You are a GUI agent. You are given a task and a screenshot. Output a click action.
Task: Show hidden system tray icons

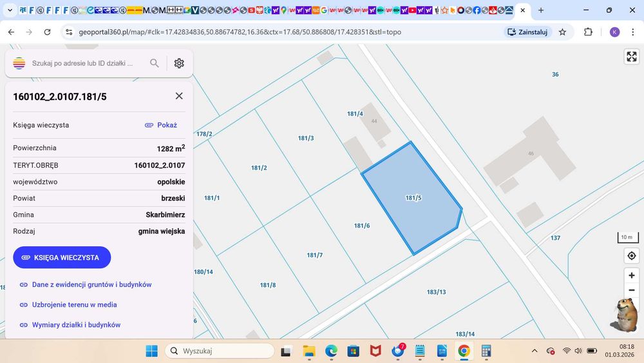coord(535,351)
